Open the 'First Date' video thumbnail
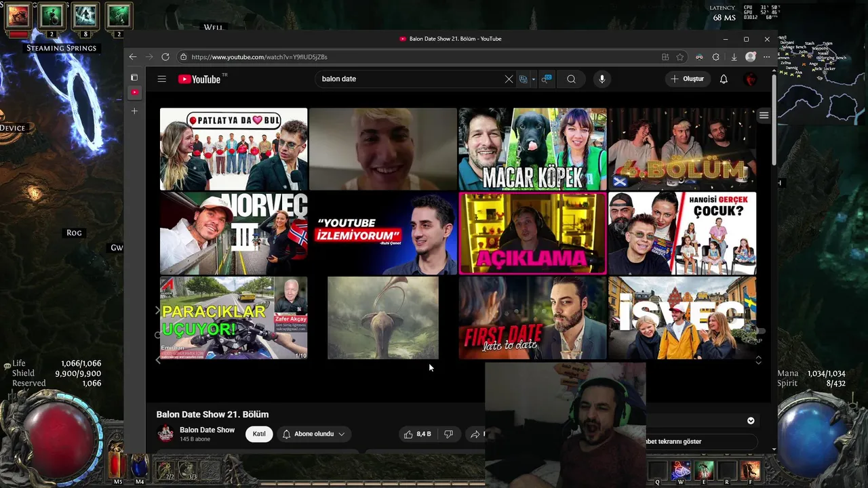868x488 pixels. tap(532, 317)
